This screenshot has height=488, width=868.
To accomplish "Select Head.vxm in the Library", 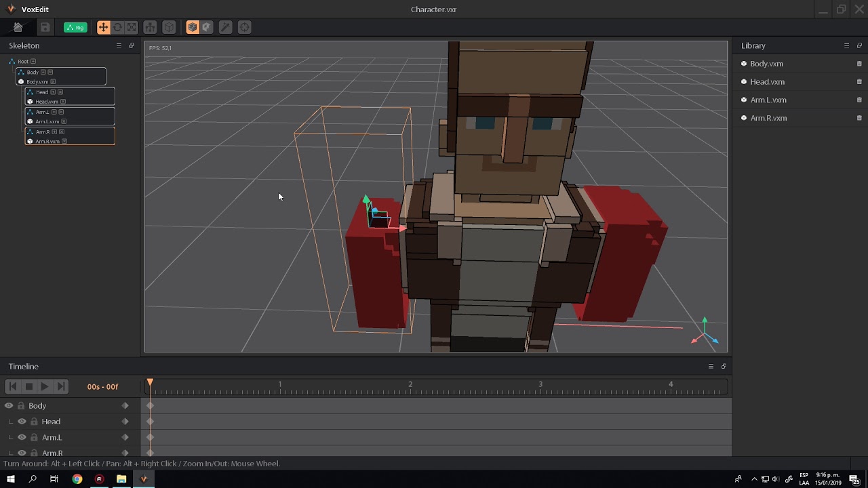I will (767, 81).
